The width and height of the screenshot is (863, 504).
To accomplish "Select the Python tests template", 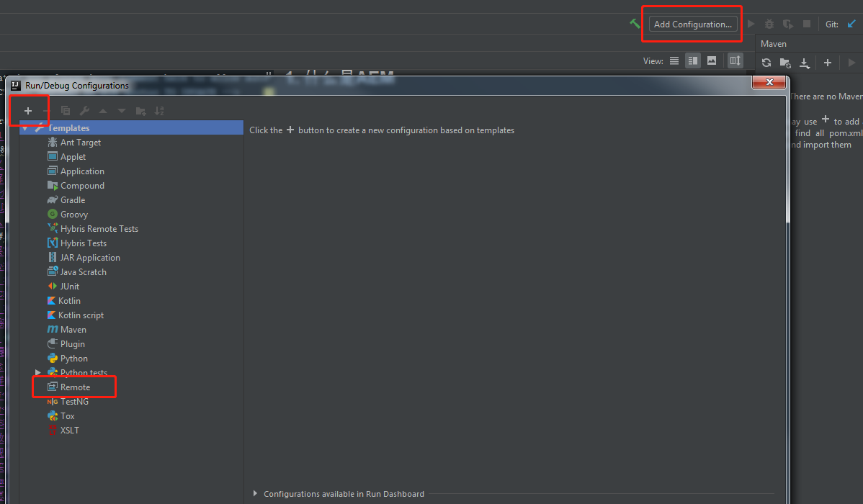I will [x=84, y=372].
